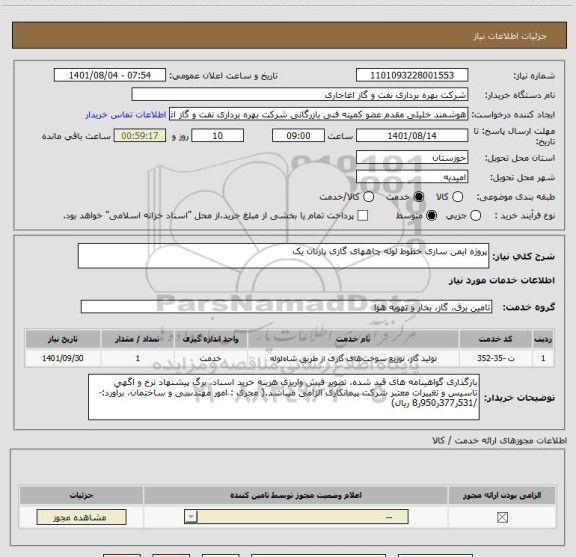This screenshot has height=557, width=576.
Task: Toggle the الزامی بودن ارائه مجوز checkbox
Action: pos(502,518)
